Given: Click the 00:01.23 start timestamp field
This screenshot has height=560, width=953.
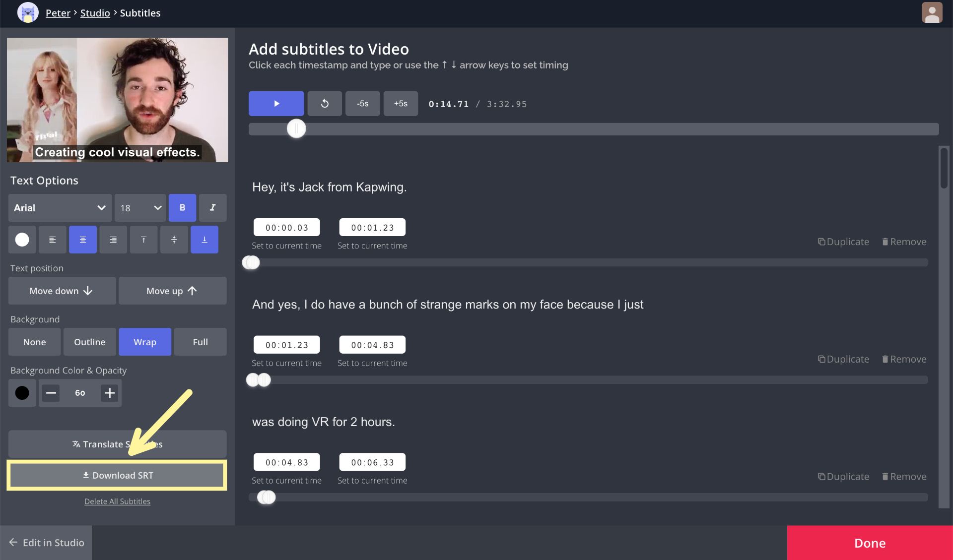Looking at the screenshot, I should point(286,345).
